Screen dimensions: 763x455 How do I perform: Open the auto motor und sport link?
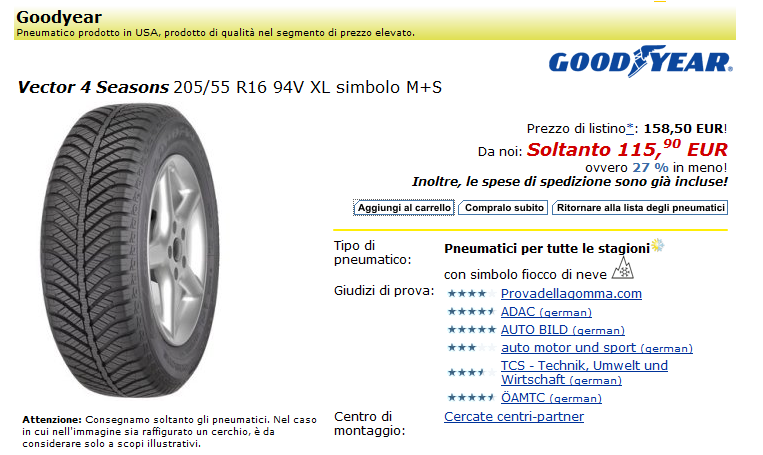[x=597, y=347]
